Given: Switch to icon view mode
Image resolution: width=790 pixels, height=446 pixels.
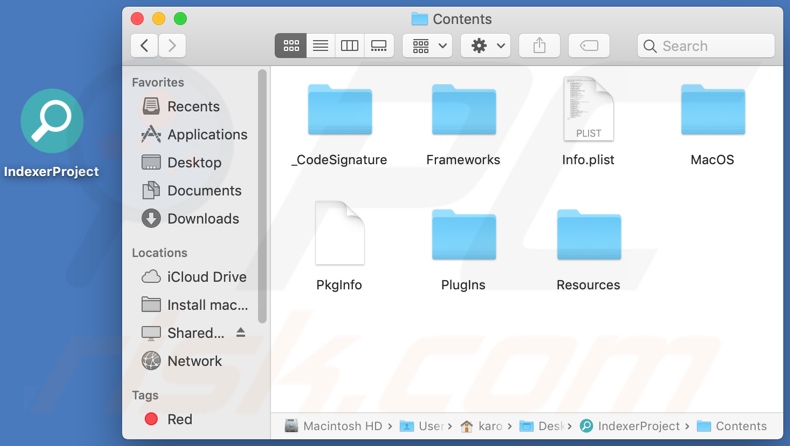Looking at the screenshot, I should (291, 46).
